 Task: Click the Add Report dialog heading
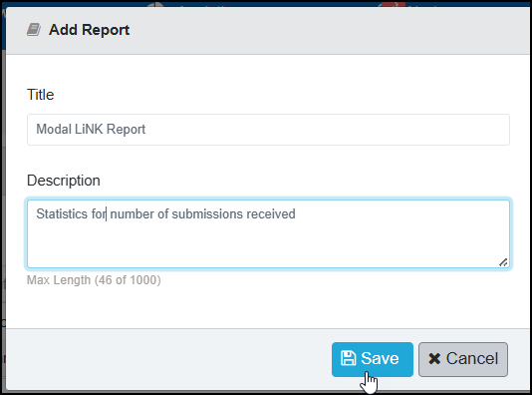point(89,30)
